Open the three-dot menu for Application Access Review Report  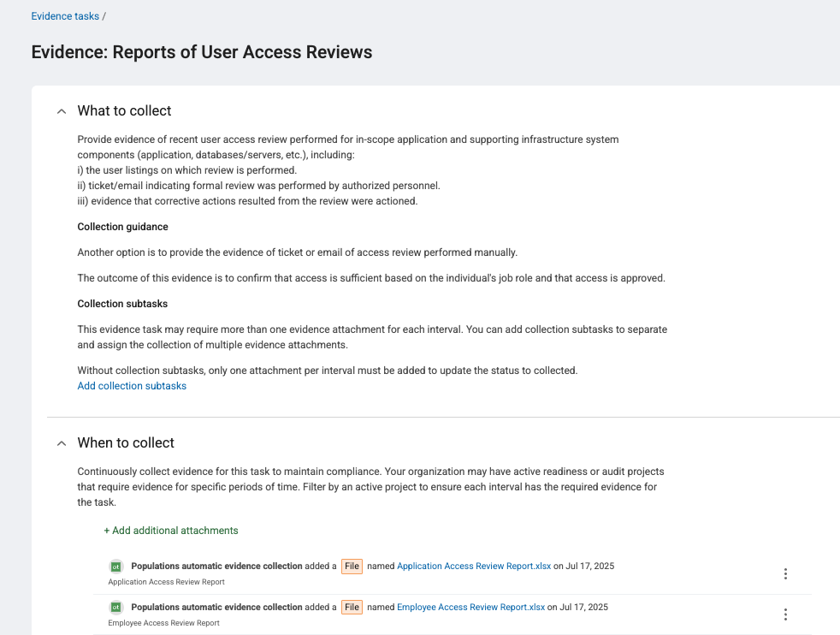coord(785,573)
